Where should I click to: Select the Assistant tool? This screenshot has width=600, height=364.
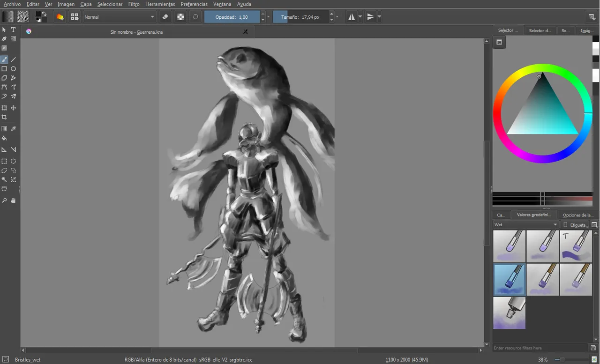tap(4, 149)
